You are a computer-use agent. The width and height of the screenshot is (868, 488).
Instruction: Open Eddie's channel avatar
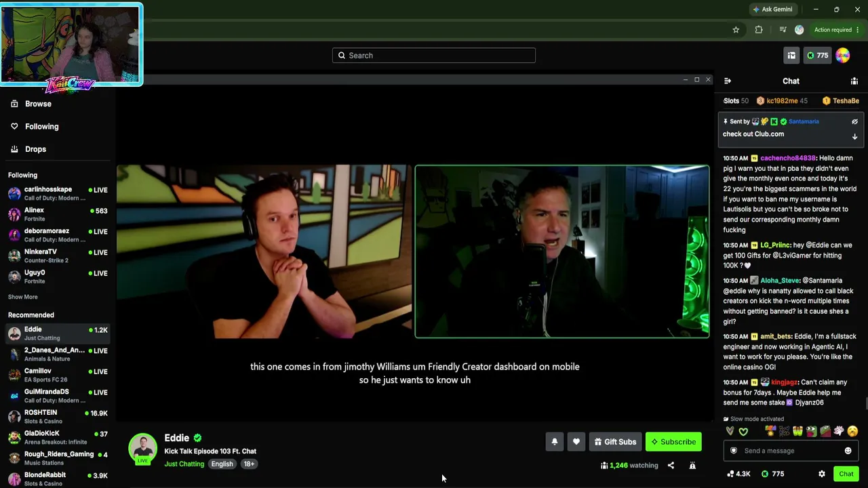(x=142, y=449)
